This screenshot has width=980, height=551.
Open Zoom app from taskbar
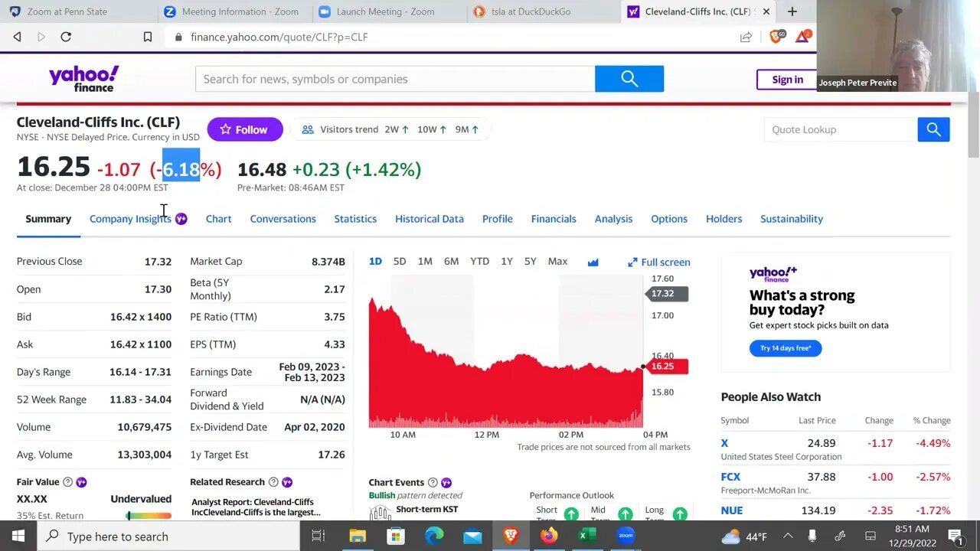626,536
